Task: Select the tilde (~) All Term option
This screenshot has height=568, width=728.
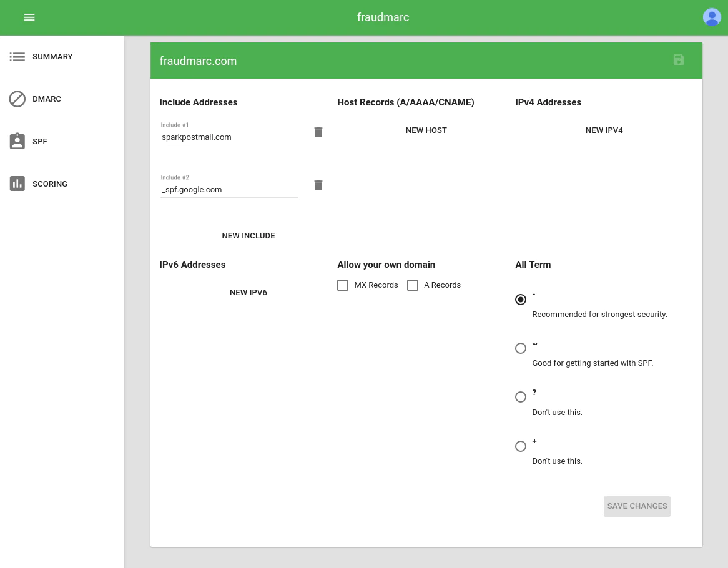Action: pyautogui.click(x=521, y=348)
